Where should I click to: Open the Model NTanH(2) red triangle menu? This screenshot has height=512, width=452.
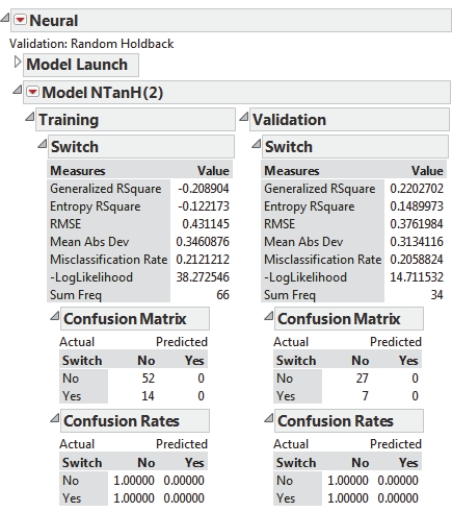33,92
